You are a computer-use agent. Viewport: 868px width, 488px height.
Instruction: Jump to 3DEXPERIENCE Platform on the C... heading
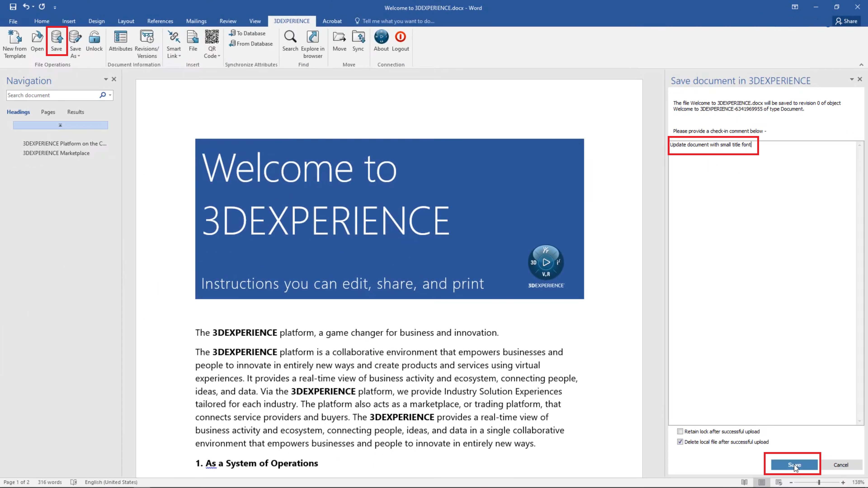(64, 143)
